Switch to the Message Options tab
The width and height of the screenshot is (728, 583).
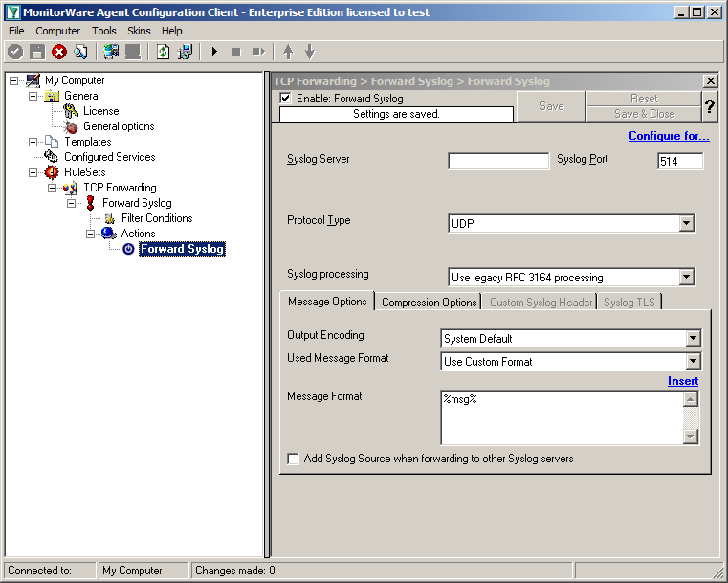pos(327,302)
